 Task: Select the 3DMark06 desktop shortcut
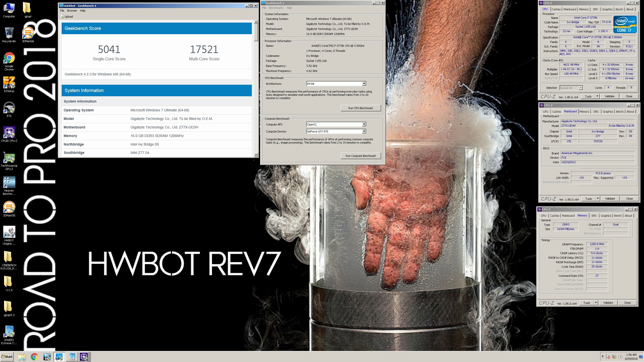[28, 35]
